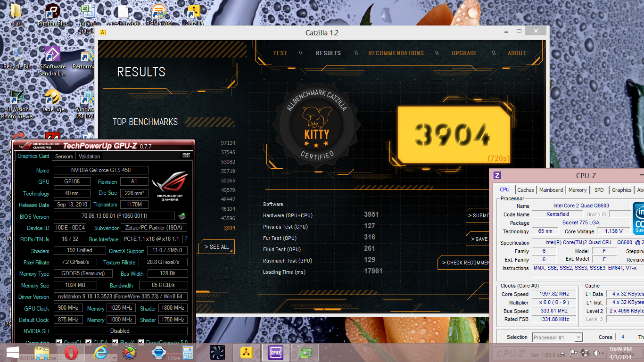Click the GPU-Z screenshot camera icon
The width and height of the screenshot is (644, 362).
[186, 156]
